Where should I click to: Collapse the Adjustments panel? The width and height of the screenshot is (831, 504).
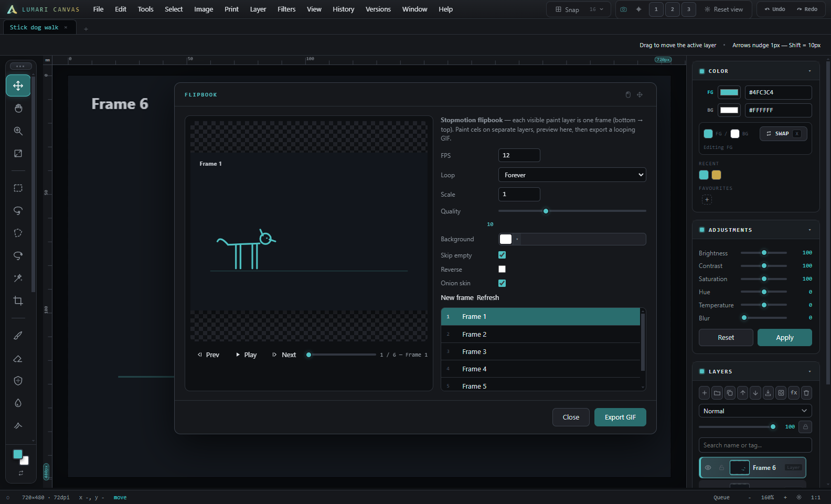tap(809, 230)
